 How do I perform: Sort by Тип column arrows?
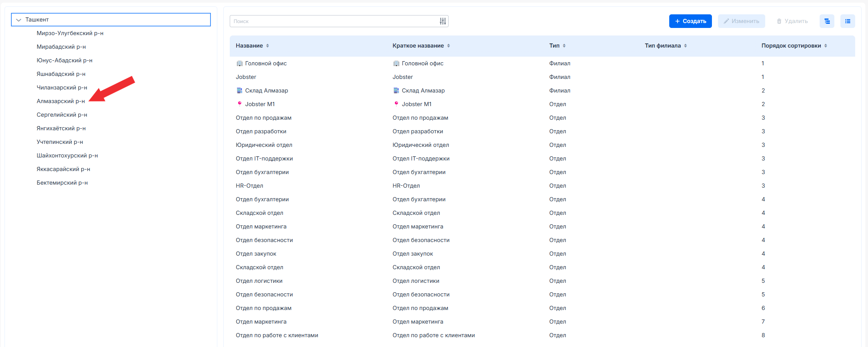click(564, 46)
